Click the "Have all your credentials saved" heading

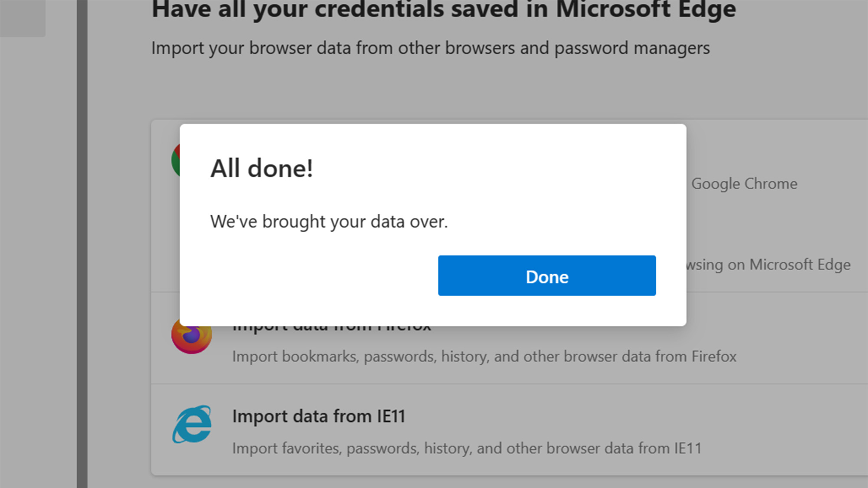444,10
